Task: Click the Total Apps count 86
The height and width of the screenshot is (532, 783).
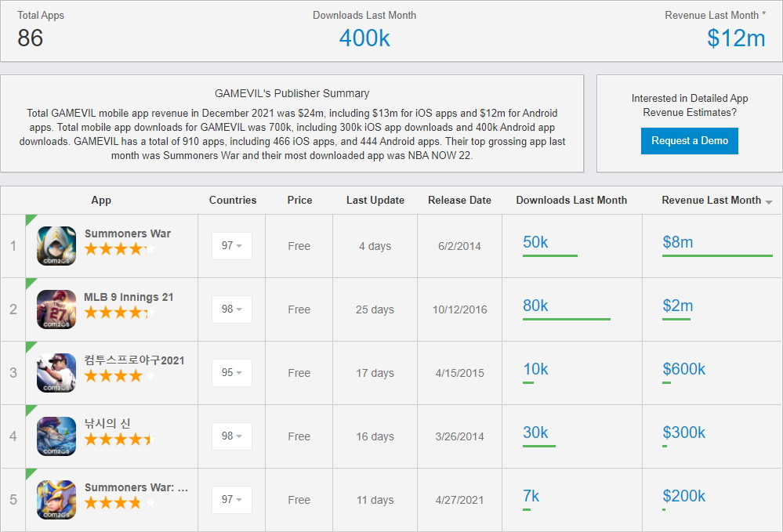Action: click(30, 38)
